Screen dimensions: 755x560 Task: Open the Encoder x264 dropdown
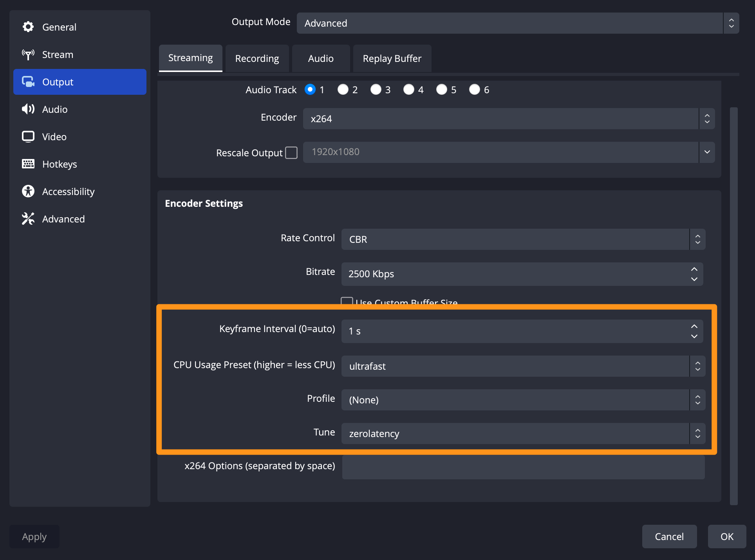[x=508, y=119]
